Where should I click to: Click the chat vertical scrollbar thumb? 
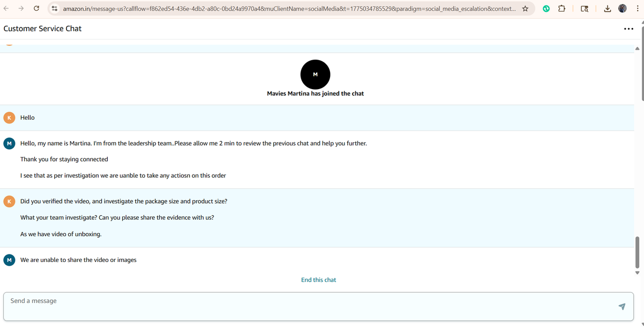[x=638, y=251]
